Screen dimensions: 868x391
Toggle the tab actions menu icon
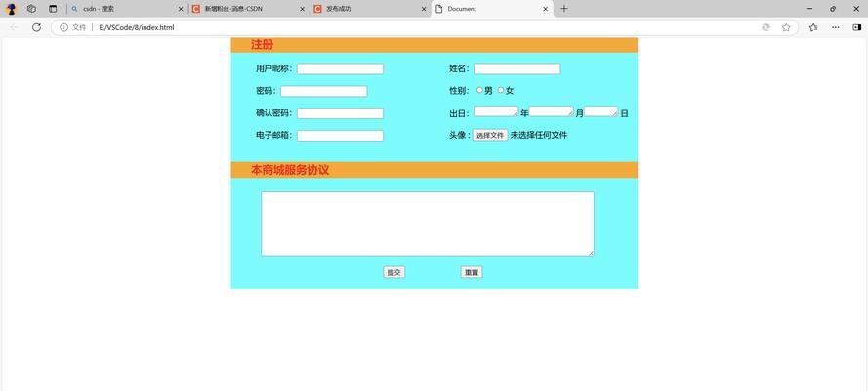[x=53, y=9]
